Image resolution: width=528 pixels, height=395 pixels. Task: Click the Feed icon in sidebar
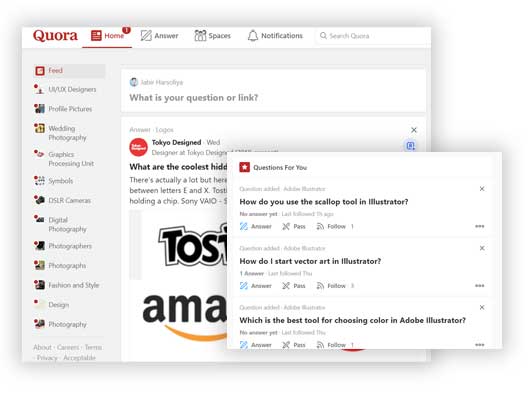pyautogui.click(x=40, y=71)
